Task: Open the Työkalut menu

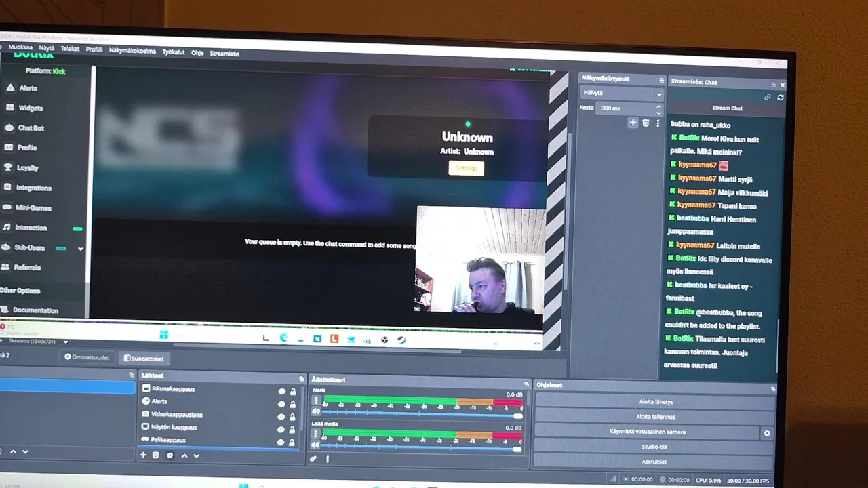Action: [174, 52]
